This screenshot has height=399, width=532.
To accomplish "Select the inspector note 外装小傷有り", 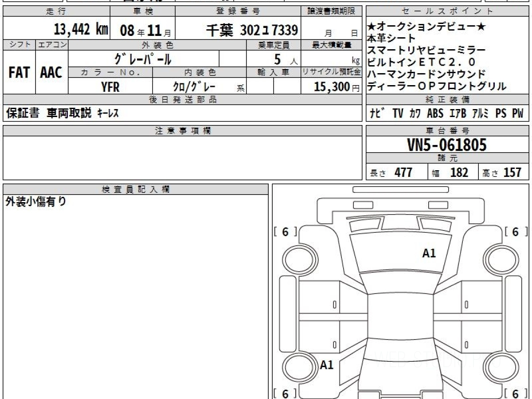I will (x=36, y=202).
